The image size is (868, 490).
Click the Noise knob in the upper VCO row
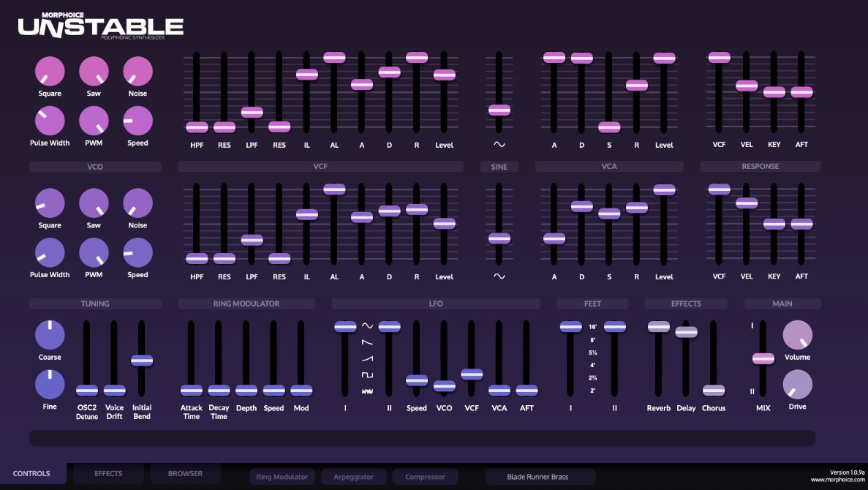(137, 72)
